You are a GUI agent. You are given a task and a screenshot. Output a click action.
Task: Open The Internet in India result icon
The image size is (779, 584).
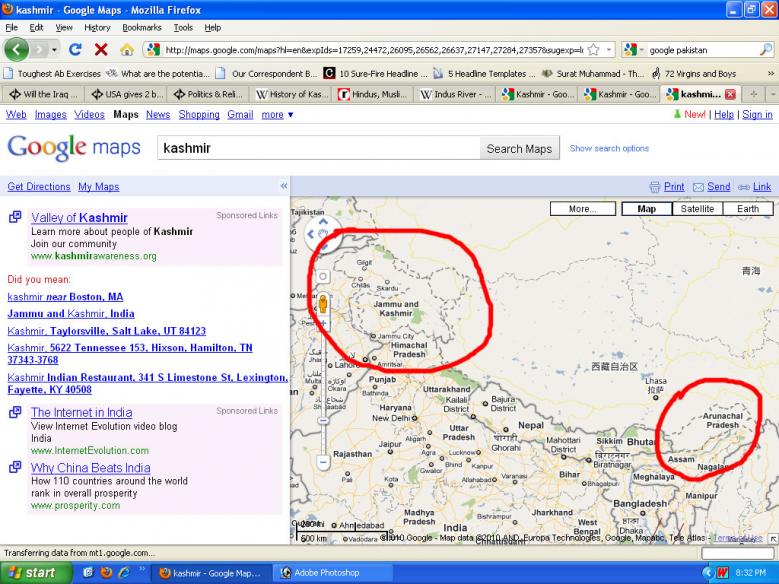15,412
